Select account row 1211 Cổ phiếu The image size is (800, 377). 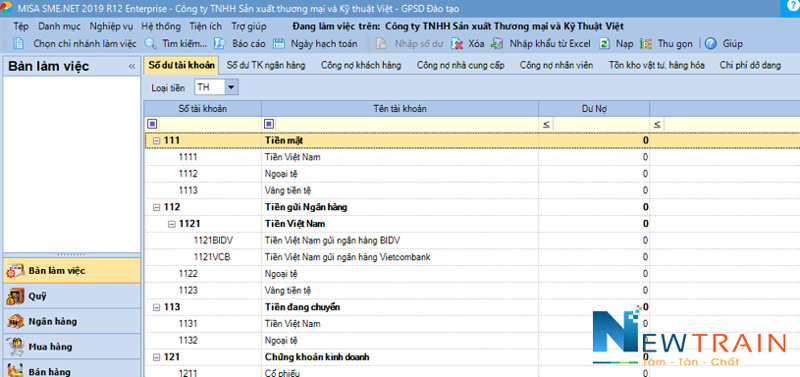tap(472, 372)
